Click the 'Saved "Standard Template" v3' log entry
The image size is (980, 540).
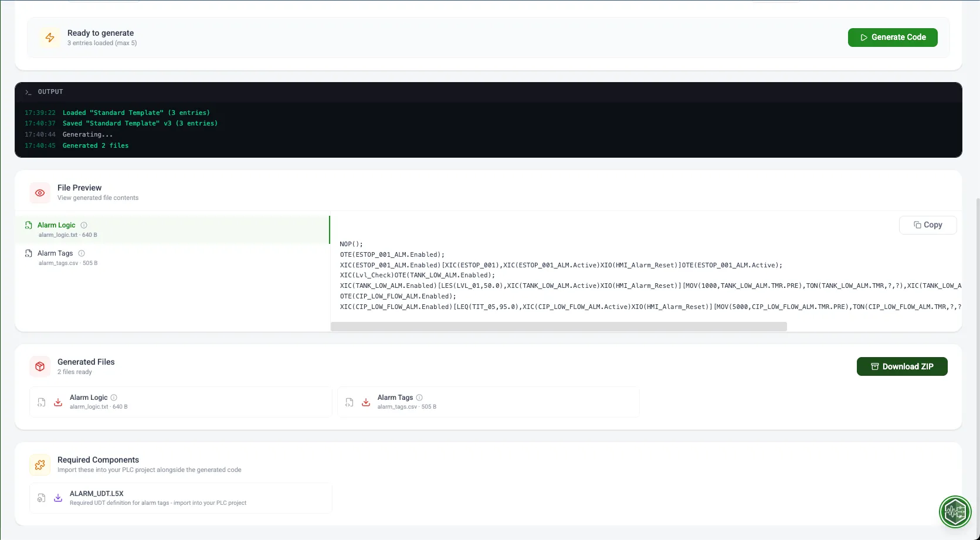click(140, 123)
